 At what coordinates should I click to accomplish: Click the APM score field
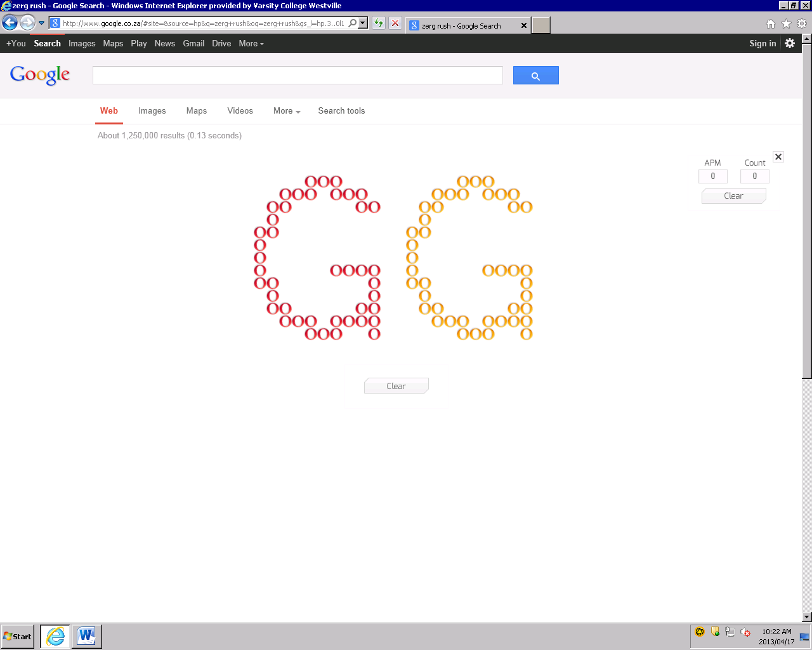[713, 176]
